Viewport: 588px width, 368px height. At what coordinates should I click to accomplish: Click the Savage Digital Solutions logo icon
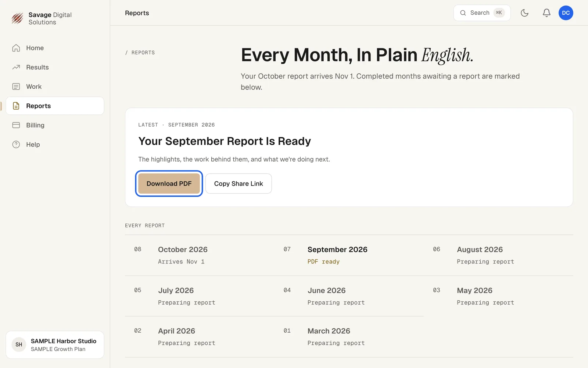pos(17,18)
